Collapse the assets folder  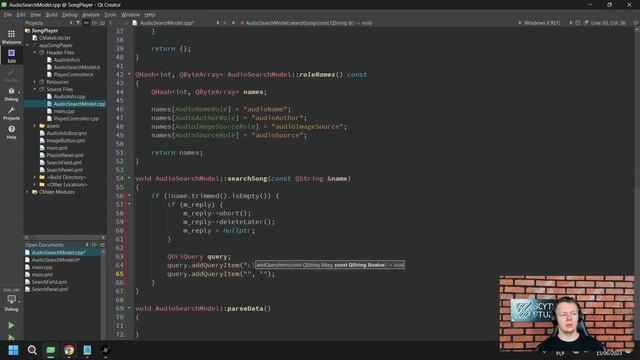[x=35, y=126]
